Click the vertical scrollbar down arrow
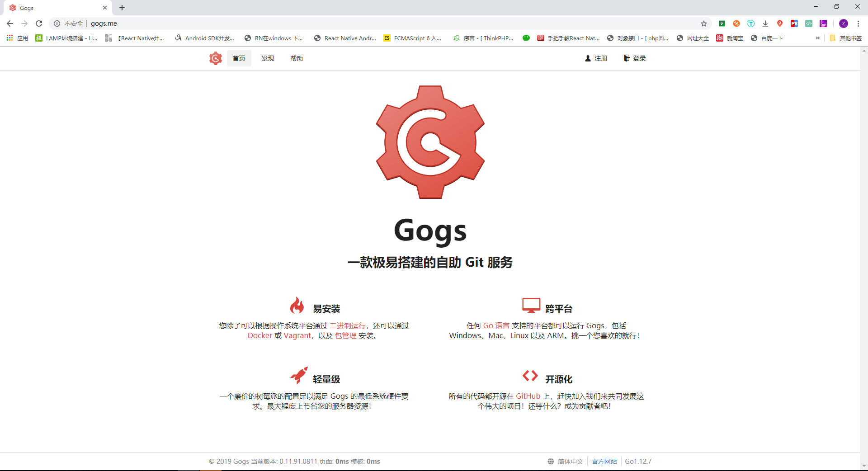The image size is (868, 471). pos(864,466)
